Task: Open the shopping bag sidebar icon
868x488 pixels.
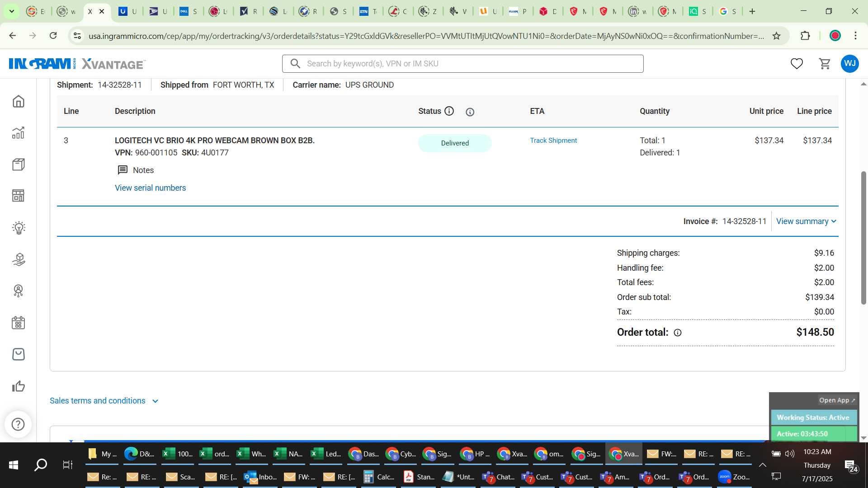Action: click(19, 354)
